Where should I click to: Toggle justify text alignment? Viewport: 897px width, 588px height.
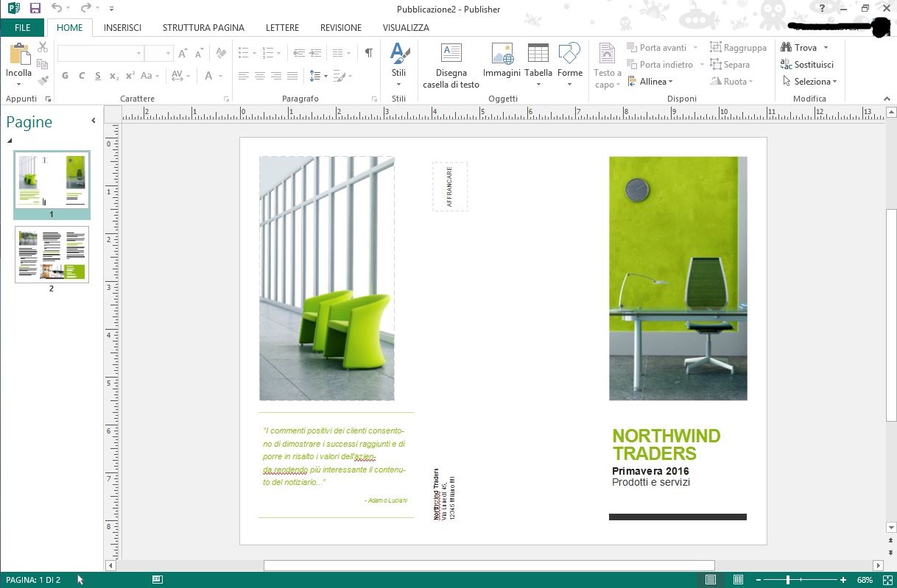coord(292,76)
